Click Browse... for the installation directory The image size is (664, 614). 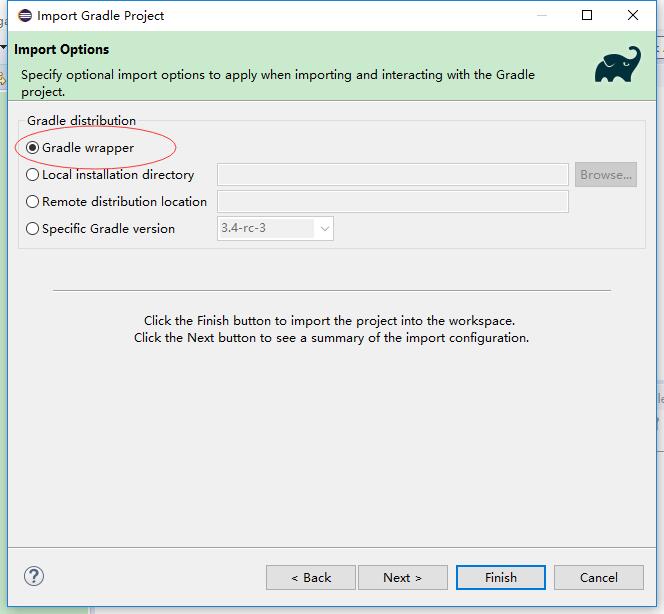(x=605, y=175)
